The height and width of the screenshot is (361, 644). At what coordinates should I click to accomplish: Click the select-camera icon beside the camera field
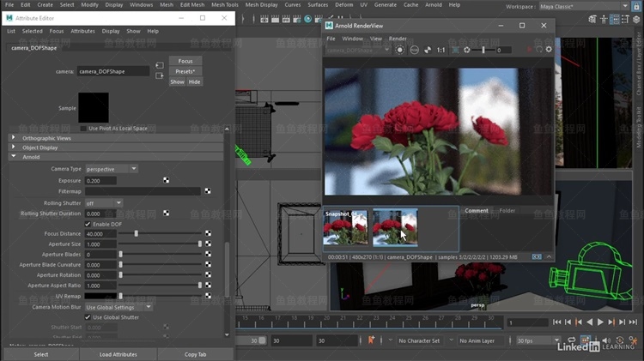160,65
